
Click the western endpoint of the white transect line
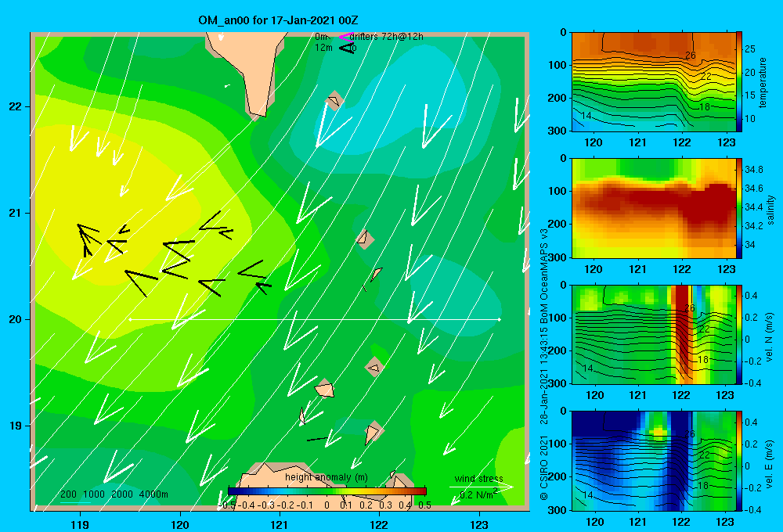[x=130, y=319]
